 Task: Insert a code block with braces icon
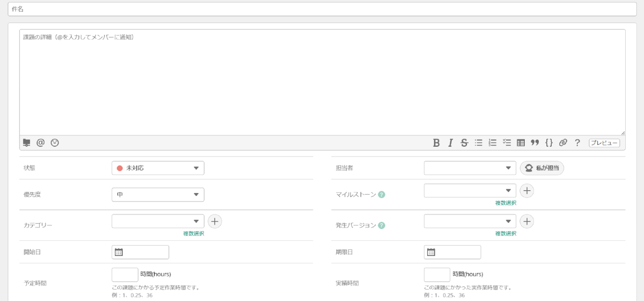pos(549,142)
